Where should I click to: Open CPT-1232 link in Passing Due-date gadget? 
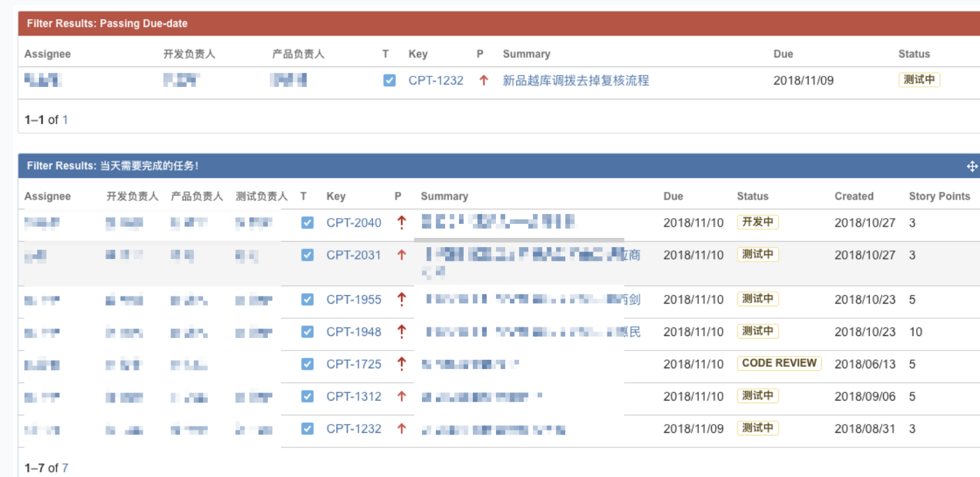pyautogui.click(x=436, y=80)
